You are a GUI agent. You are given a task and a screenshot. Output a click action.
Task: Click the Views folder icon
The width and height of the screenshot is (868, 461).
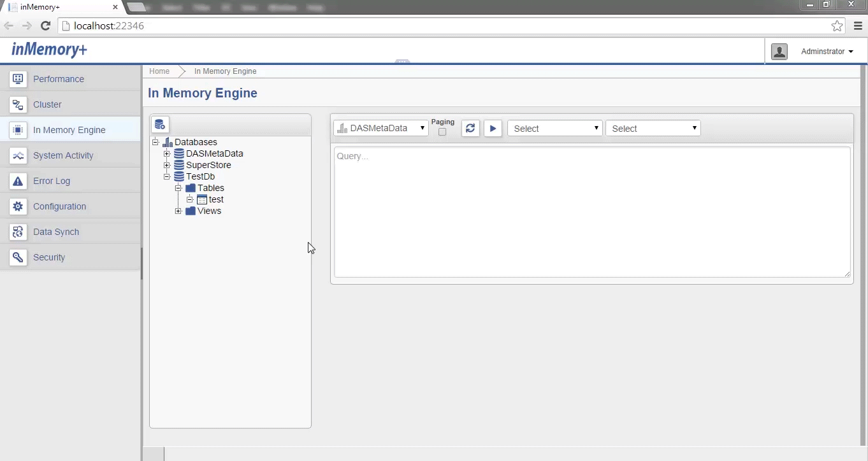pos(191,211)
